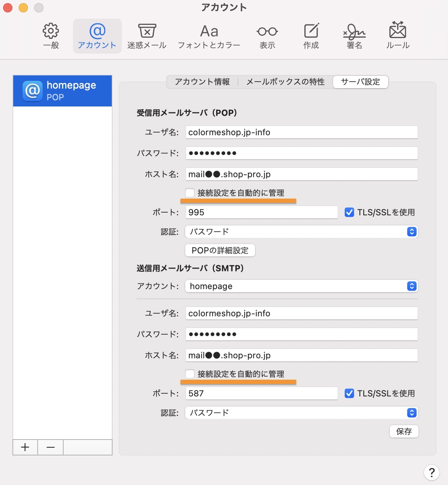Viewport: 448px width, 485px height.
Task: Uncheck TLS/SSLを使用 next to port 995
Action: pos(349,212)
